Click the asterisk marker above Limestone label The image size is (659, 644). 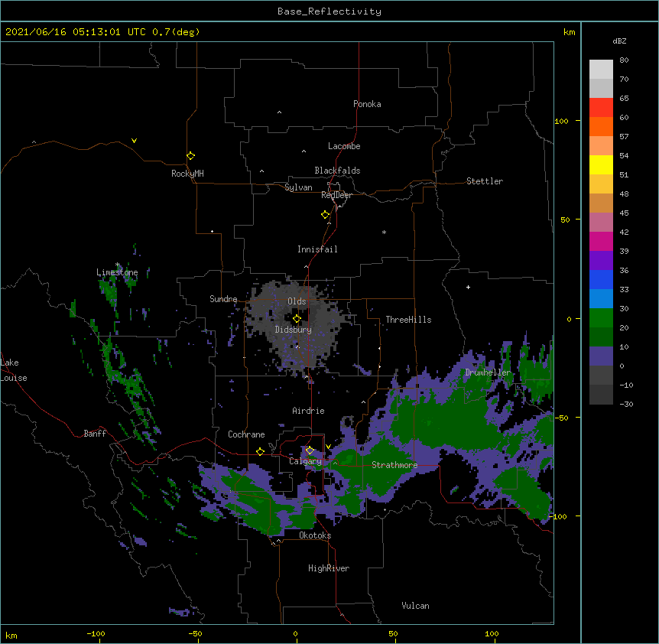[x=118, y=265]
